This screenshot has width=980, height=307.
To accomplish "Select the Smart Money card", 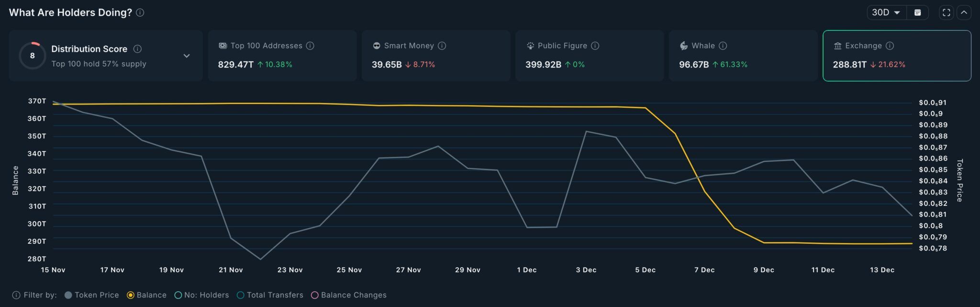I will coord(436,56).
